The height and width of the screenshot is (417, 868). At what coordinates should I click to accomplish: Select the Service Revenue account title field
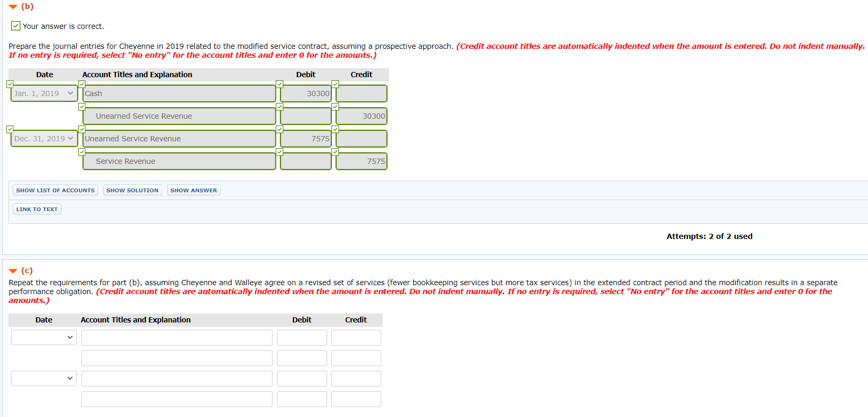(x=179, y=161)
